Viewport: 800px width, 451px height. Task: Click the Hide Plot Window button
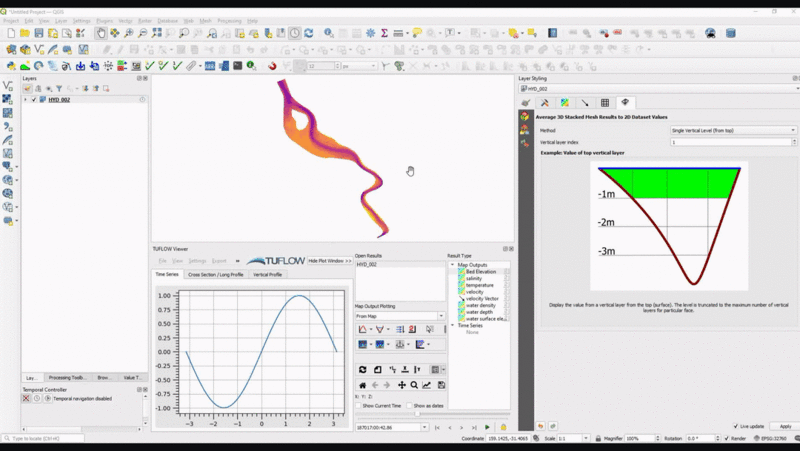[329, 259]
